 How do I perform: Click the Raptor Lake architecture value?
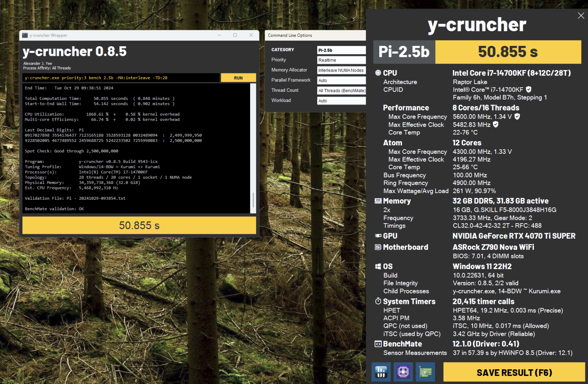(x=470, y=82)
